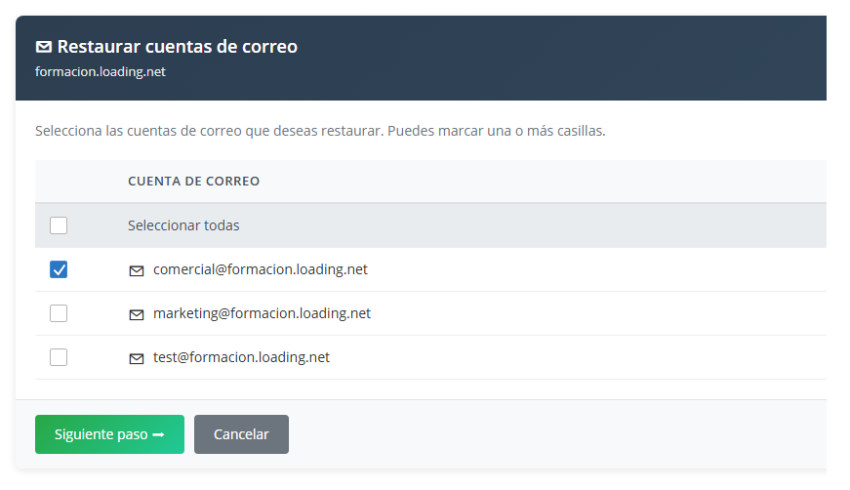Click the formacion.loading.net domain subtitle
Viewport: 850px width, 490px height.
click(x=100, y=72)
